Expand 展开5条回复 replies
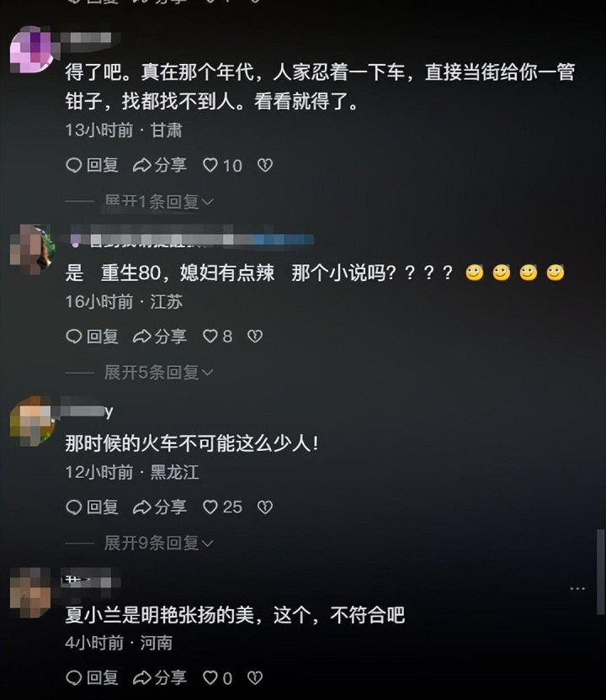Image resolution: width=606 pixels, height=700 pixels. point(159,373)
